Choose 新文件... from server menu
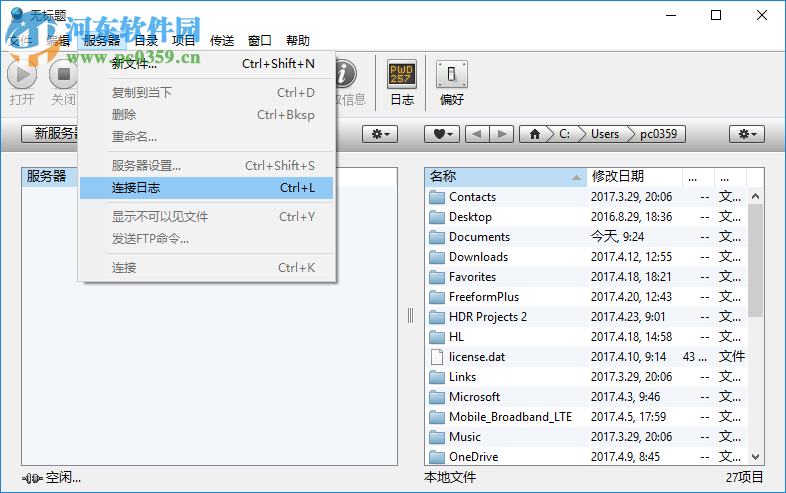Viewport: 786px width, 493px height. coord(207,64)
